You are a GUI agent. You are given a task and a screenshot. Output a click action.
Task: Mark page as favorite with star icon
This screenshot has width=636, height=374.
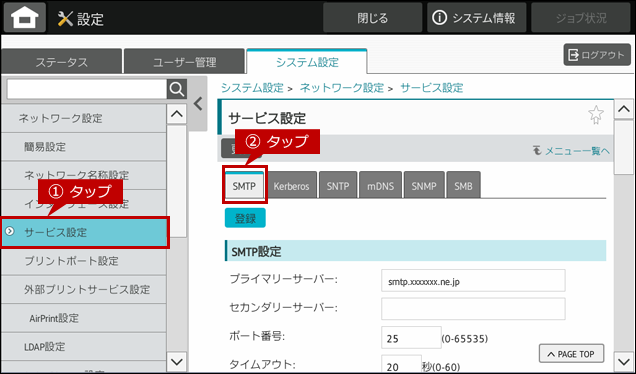point(595,115)
